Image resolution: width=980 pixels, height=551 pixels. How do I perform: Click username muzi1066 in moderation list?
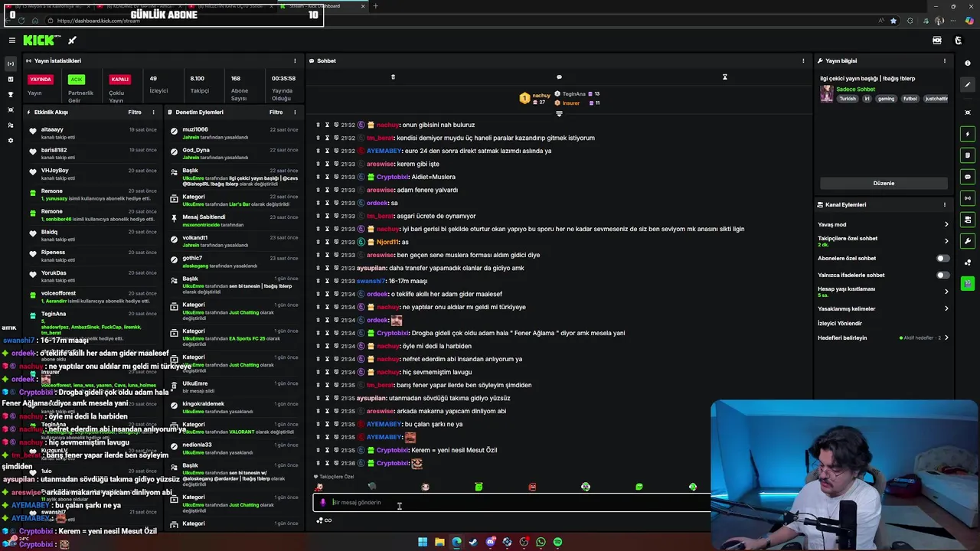click(x=195, y=129)
